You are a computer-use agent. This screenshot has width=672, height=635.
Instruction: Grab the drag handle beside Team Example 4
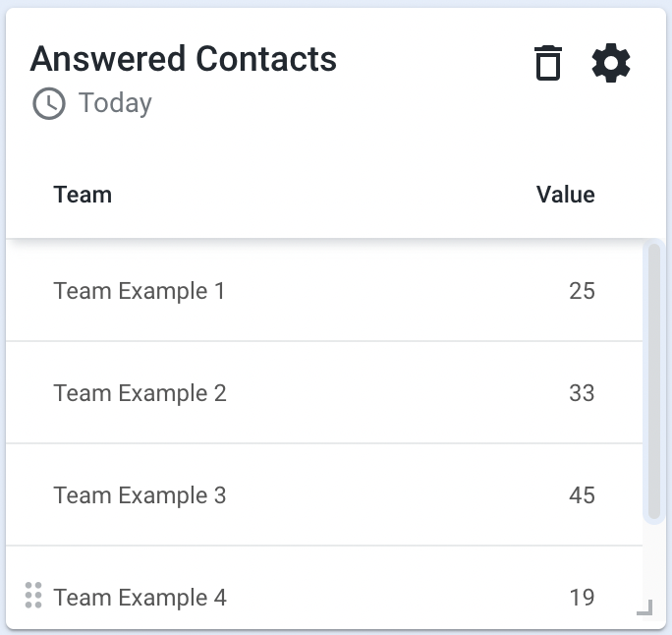coord(33,595)
